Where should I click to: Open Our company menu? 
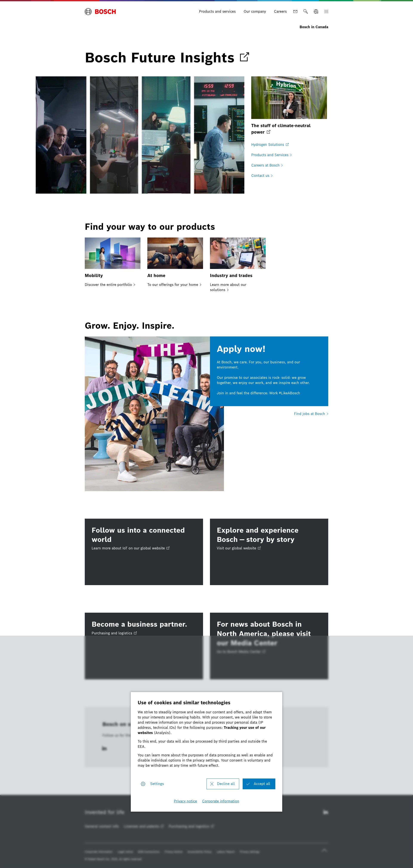pyautogui.click(x=255, y=11)
